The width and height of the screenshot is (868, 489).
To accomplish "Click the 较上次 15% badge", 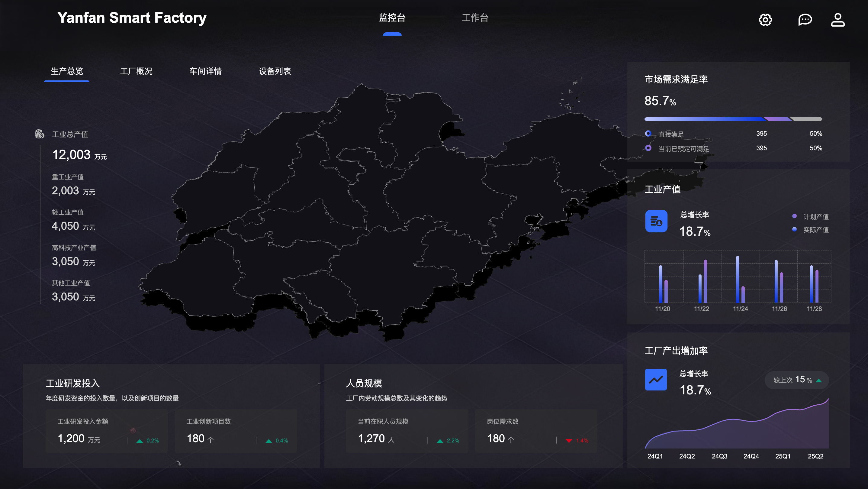I will click(x=796, y=380).
